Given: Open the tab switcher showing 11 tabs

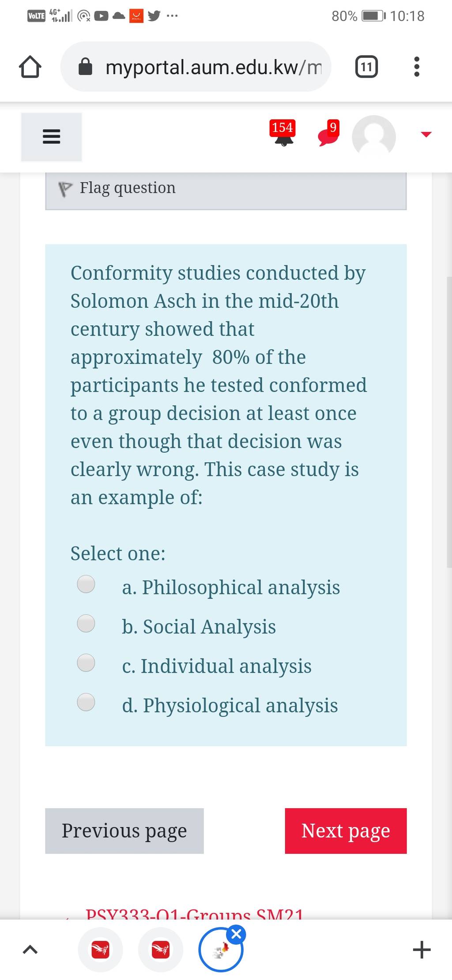Looking at the screenshot, I should tap(366, 67).
